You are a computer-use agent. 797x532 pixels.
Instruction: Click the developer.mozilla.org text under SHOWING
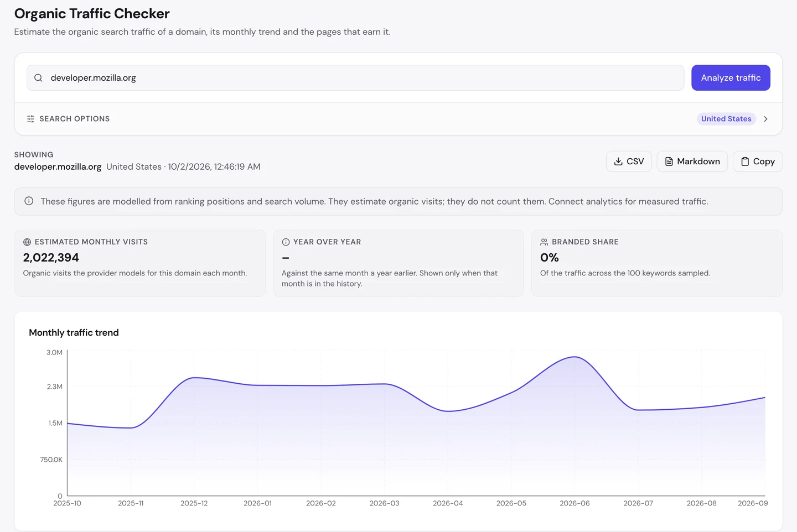(x=58, y=167)
